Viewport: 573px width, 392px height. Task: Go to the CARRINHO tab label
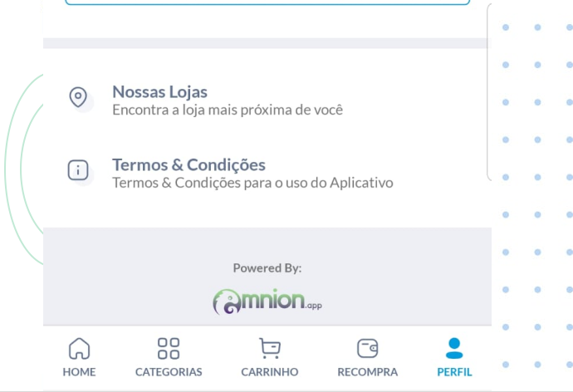(270, 372)
